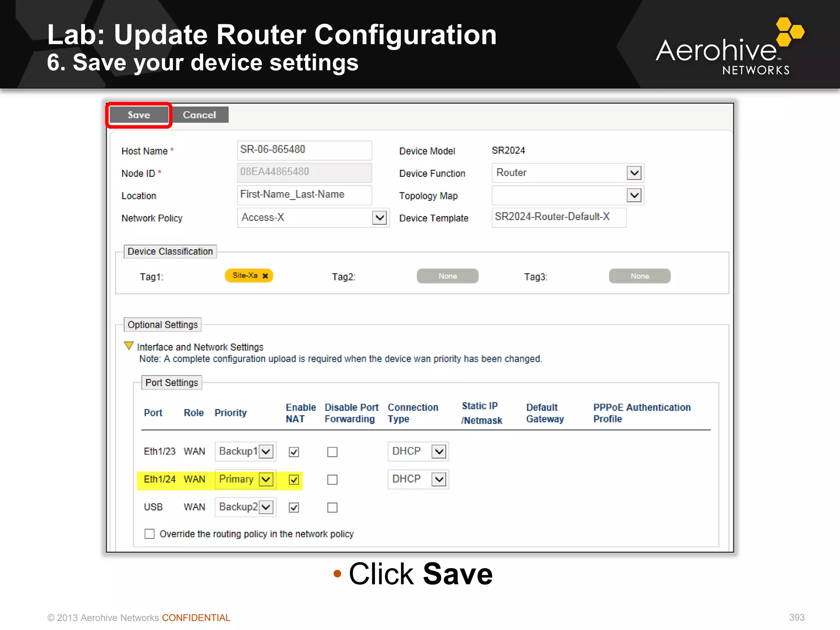Viewport: 840px width, 630px height.
Task: Click the USB port name
Action: [153, 507]
